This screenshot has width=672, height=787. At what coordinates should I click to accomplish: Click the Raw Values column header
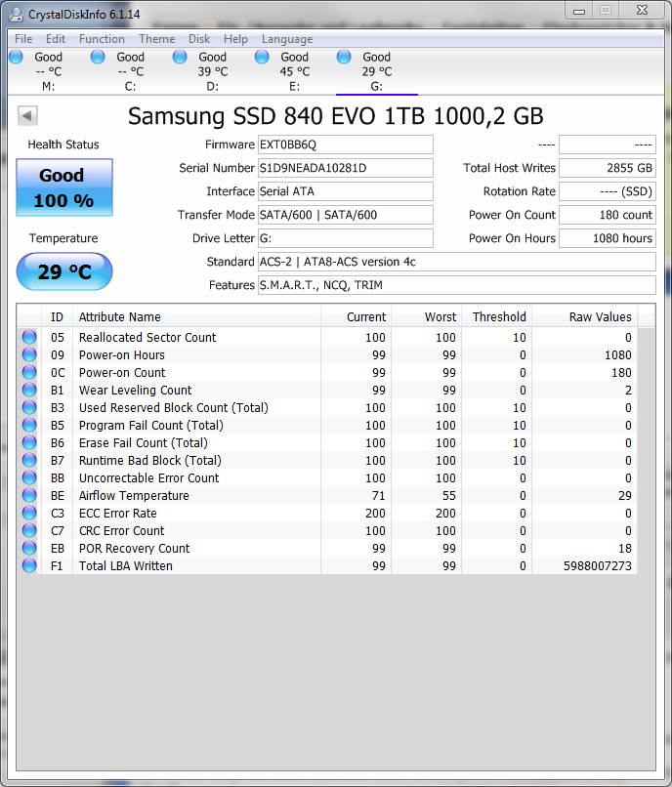point(585,316)
